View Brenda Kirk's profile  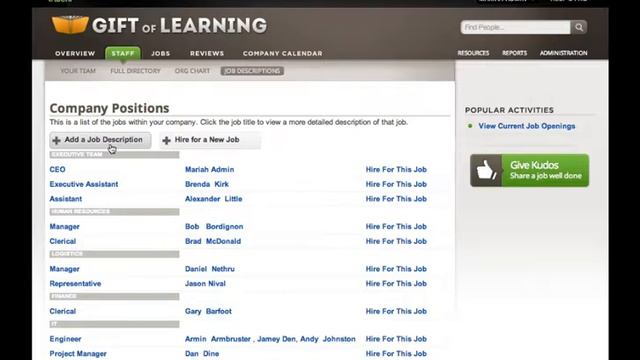coord(207,184)
